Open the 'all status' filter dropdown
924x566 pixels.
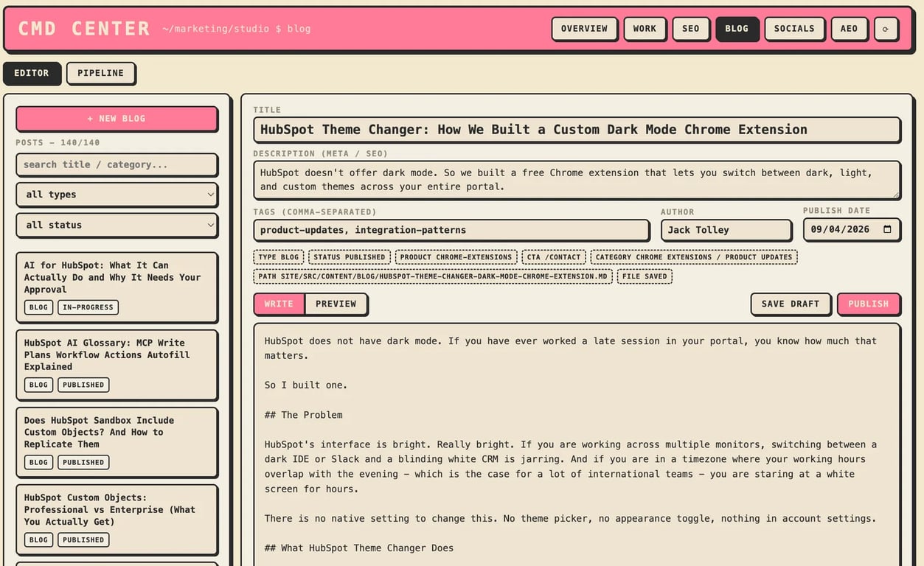coord(117,225)
